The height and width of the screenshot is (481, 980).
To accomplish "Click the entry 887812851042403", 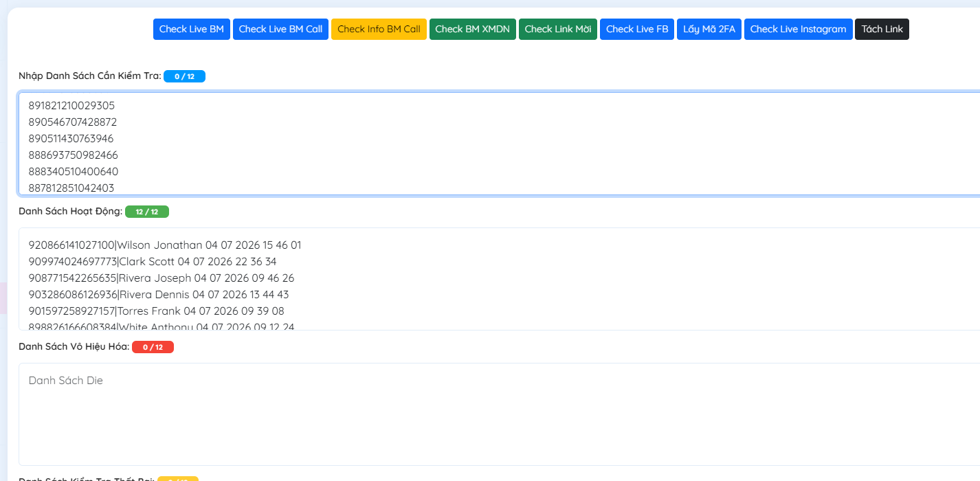I will (71, 188).
